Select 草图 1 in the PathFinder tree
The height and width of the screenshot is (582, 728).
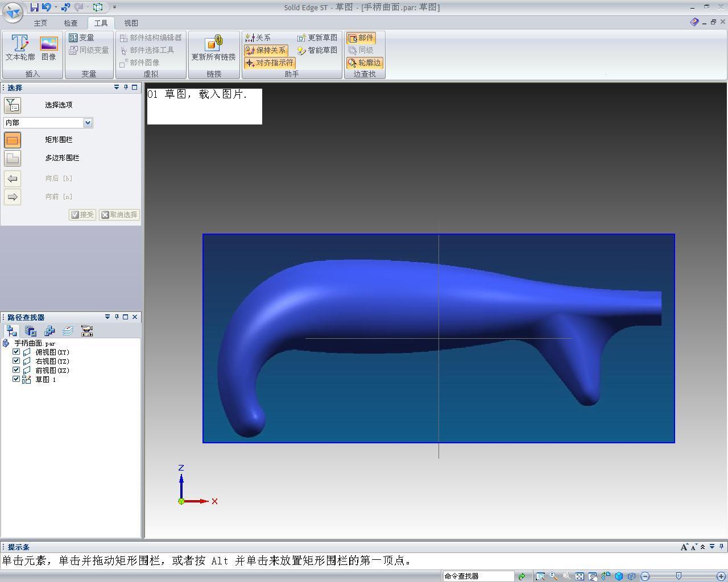coord(45,380)
